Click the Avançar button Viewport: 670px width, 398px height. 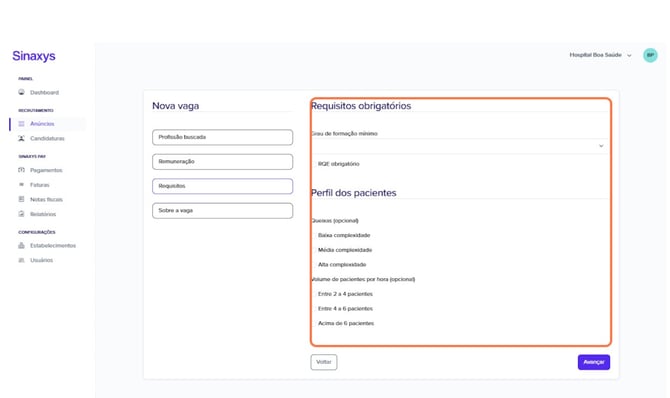594,362
